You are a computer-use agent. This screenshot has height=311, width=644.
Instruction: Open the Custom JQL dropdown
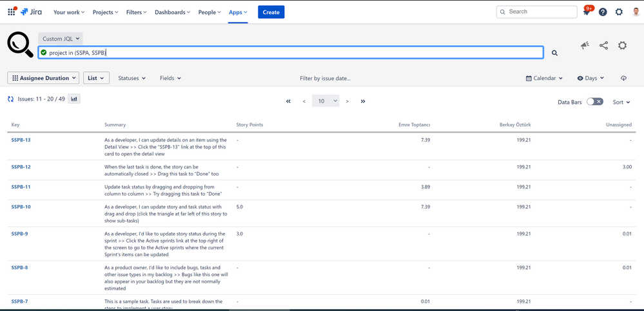click(61, 39)
